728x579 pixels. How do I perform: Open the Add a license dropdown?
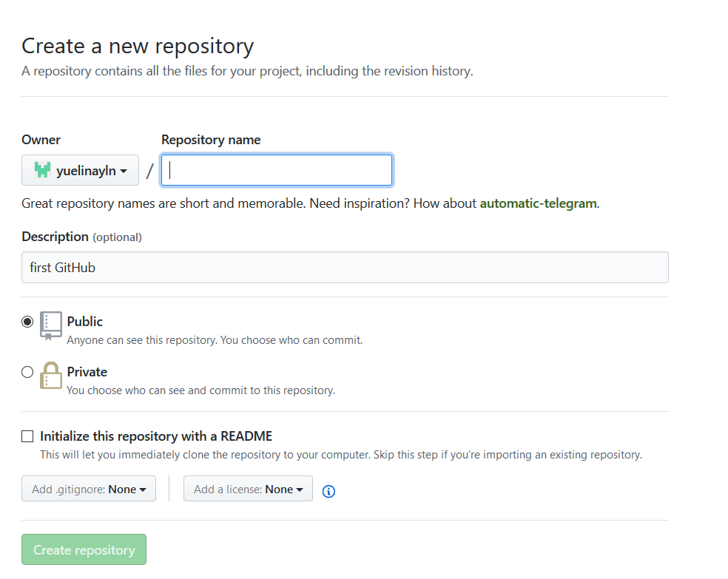pyautogui.click(x=248, y=489)
